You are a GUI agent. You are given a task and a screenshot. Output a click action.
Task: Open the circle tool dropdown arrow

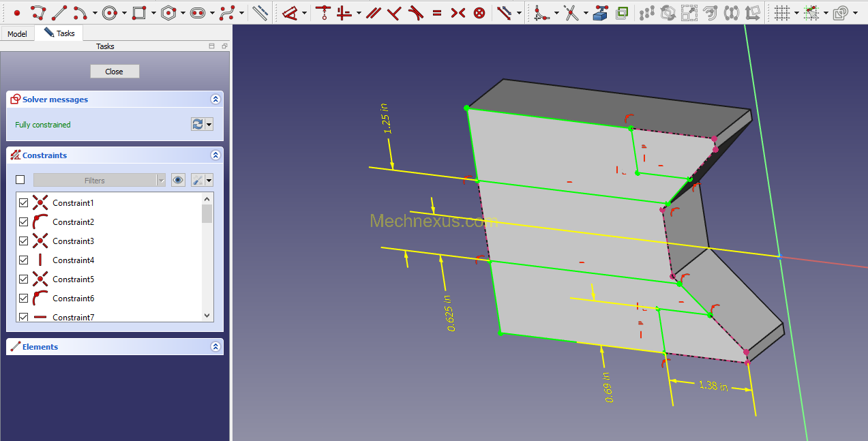[x=124, y=13]
